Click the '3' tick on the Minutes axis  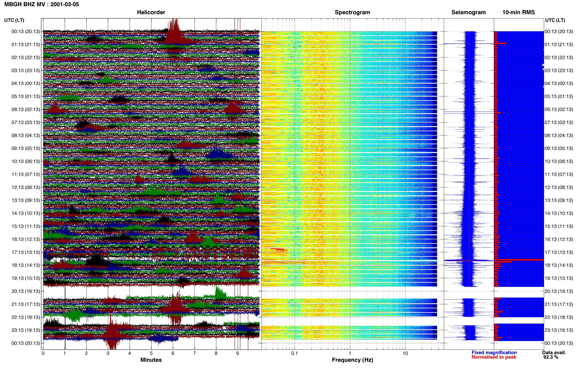click(108, 353)
